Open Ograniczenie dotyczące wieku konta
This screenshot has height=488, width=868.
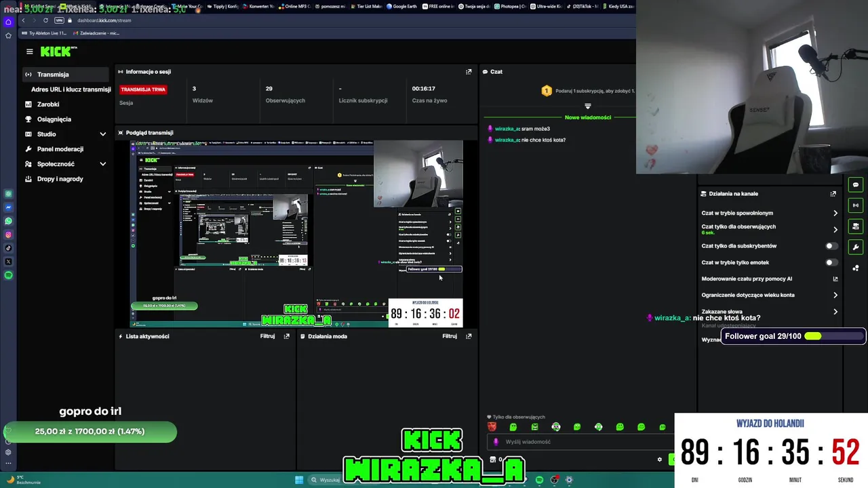tap(770, 295)
